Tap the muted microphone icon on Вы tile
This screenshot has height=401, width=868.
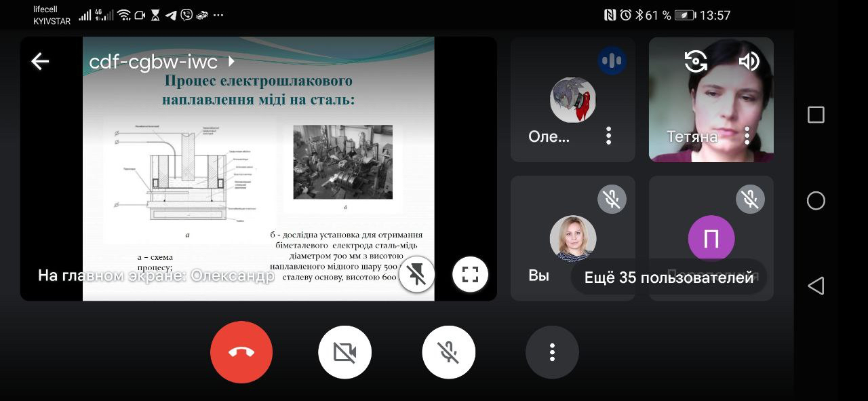pyautogui.click(x=612, y=199)
